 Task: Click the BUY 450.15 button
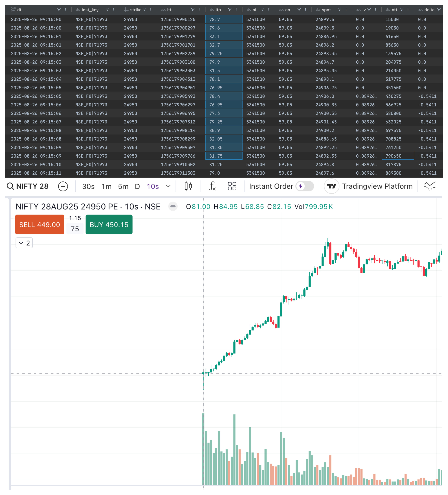click(x=109, y=224)
